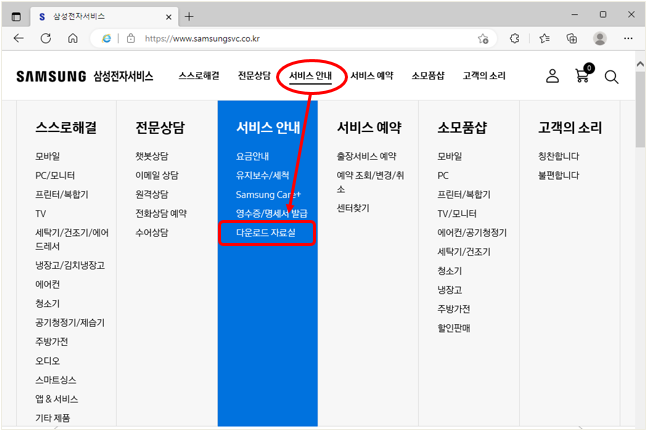
Task: Close the 삼성전자서비스 tab
Action: pyautogui.click(x=168, y=17)
